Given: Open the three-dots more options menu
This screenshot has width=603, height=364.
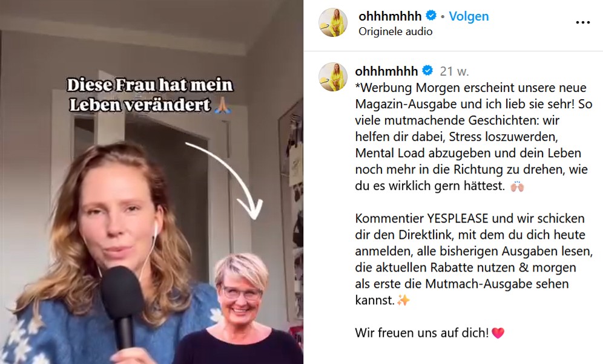Looking at the screenshot, I should (x=582, y=22).
